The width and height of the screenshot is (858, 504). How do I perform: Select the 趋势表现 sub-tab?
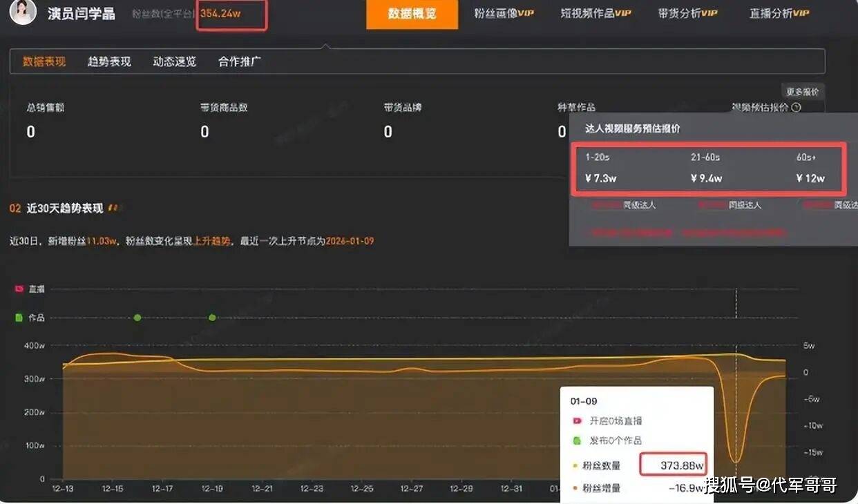point(109,61)
